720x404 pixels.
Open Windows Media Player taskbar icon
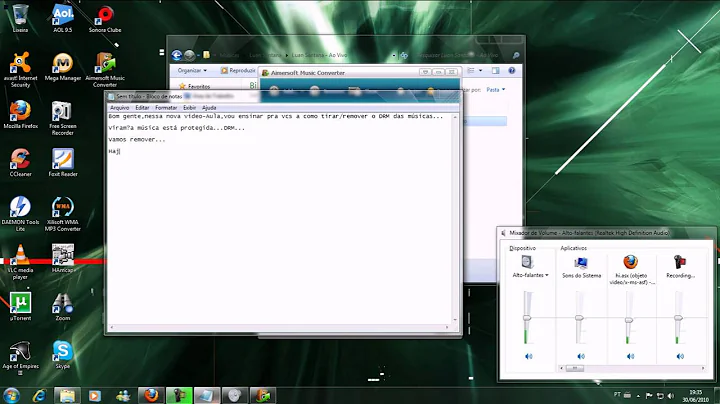pyautogui.click(x=94, y=395)
